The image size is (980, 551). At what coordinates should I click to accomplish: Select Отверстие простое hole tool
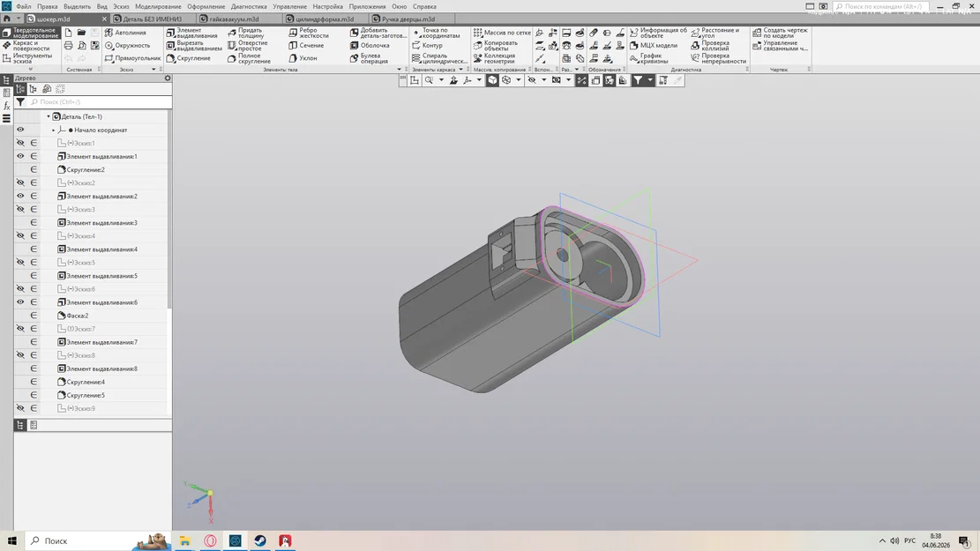click(248, 46)
